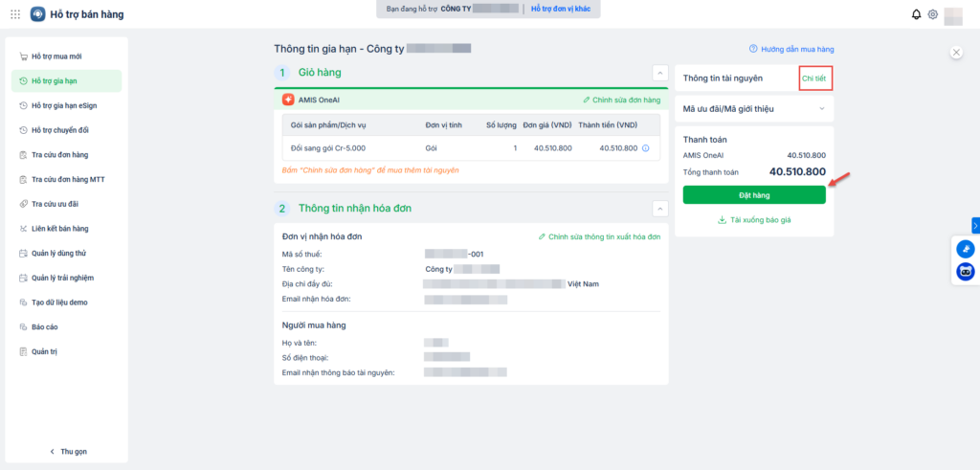Click the chatbot robot floating icon
This screenshot has width=980, height=470.
click(x=966, y=272)
